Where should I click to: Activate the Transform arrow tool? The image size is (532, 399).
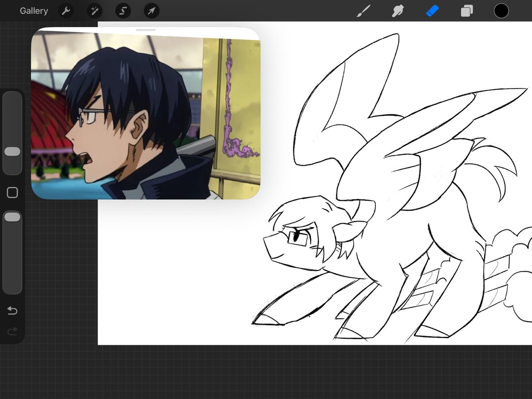[x=152, y=11]
